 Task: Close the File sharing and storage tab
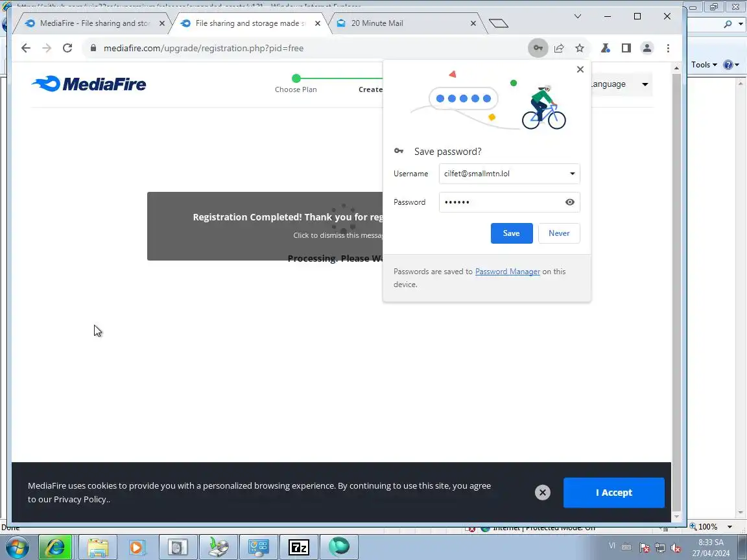[318, 23]
